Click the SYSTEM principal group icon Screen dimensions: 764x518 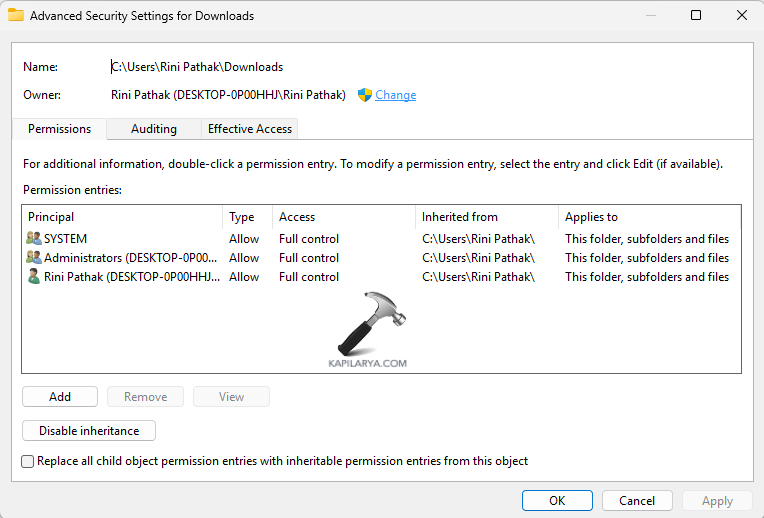[x=34, y=239]
